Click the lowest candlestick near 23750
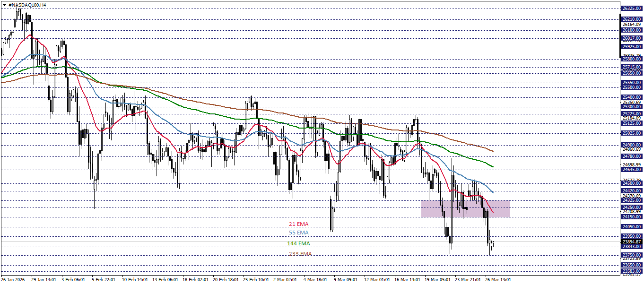This screenshot has height=285, width=644. (x=489, y=250)
